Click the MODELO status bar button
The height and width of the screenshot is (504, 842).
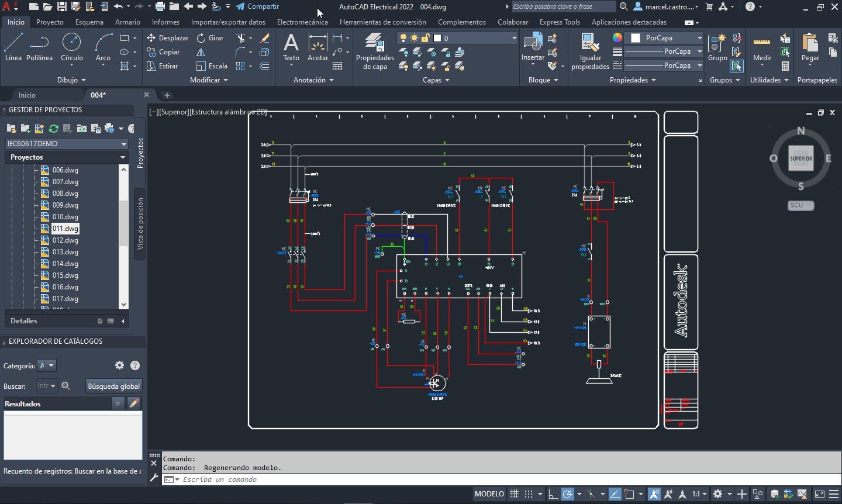click(x=489, y=494)
